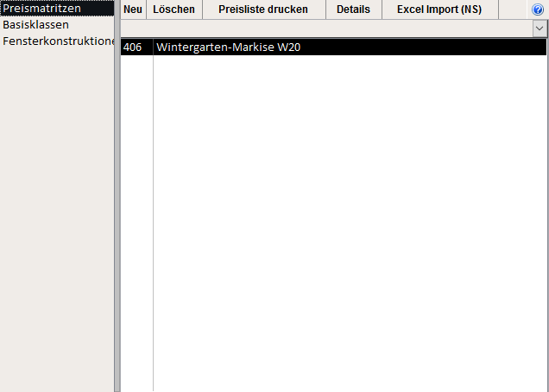Start Excel Import (NS)
Screen dimensions: 549x392
tap(439, 9)
